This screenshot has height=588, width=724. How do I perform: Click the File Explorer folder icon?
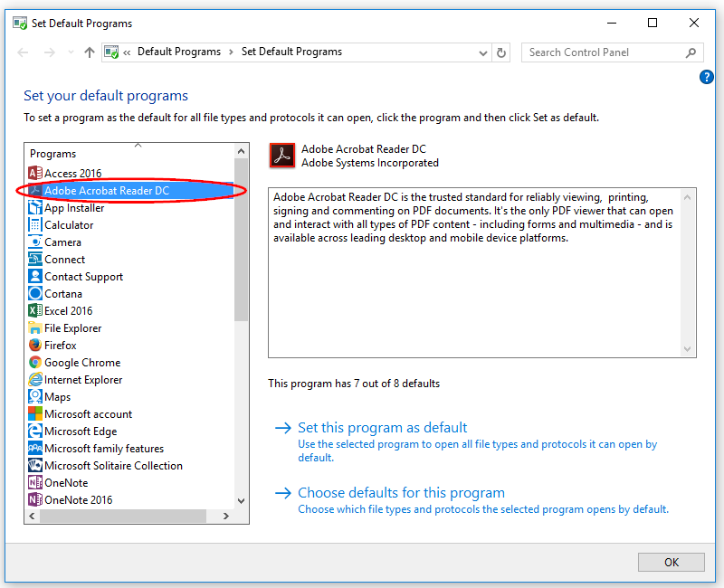35,327
